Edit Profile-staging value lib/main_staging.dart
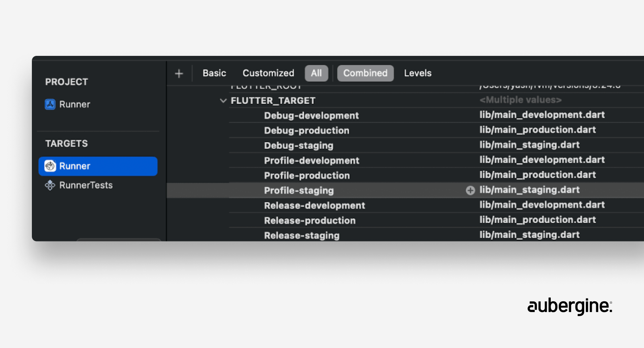Screen dimensions: 644x348 click(529, 190)
